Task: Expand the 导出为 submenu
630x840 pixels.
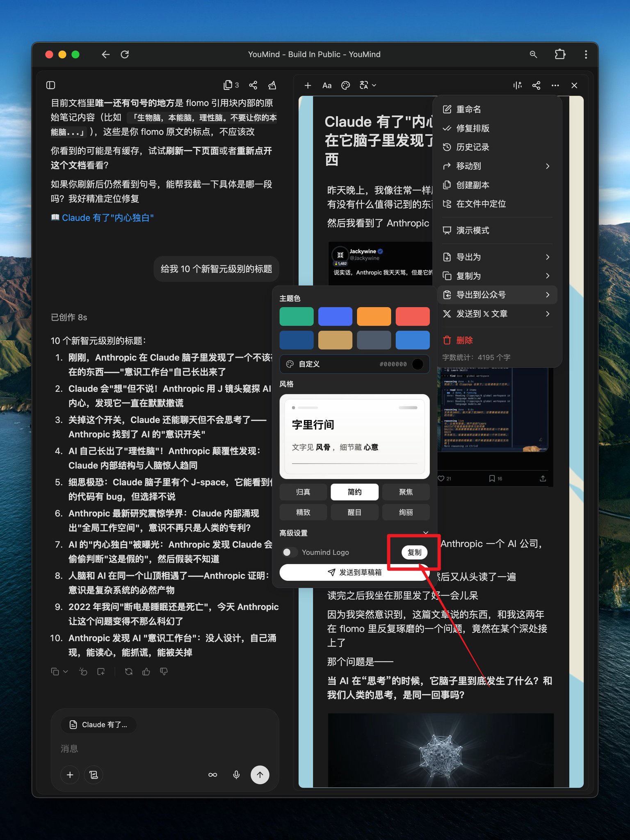Action: (x=497, y=257)
